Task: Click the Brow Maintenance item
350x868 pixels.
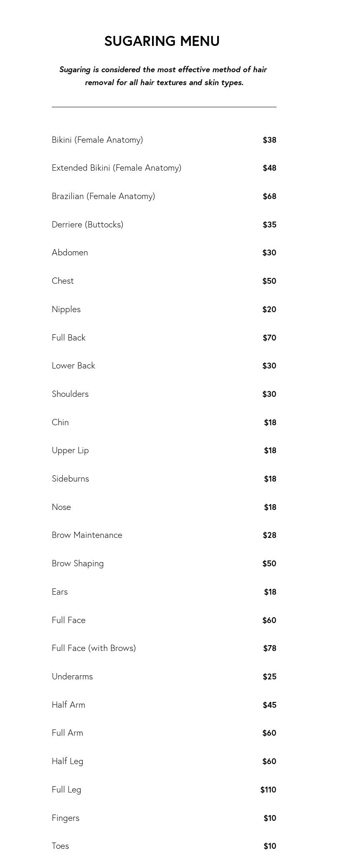Action: click(87, 535)
